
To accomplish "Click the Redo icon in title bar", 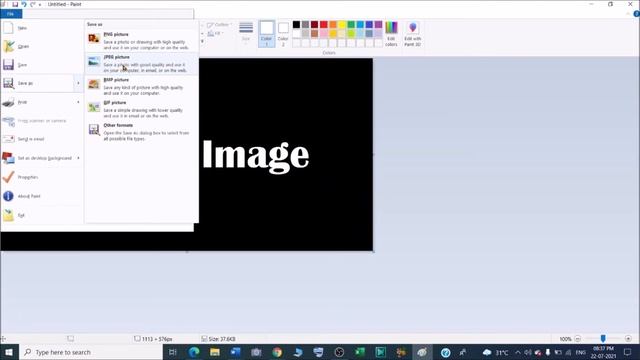I will (x=33, y=4).
